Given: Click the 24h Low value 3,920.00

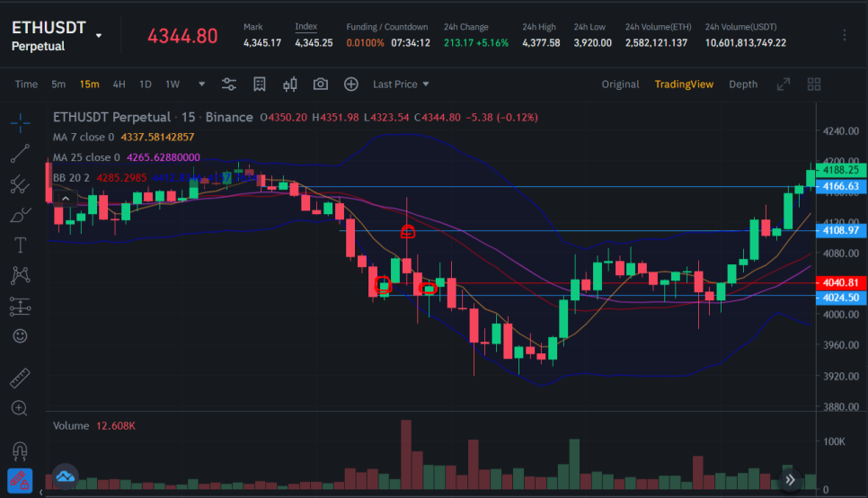Looking at the screenshot, I should pyautogui.click(x=592, y=42).
